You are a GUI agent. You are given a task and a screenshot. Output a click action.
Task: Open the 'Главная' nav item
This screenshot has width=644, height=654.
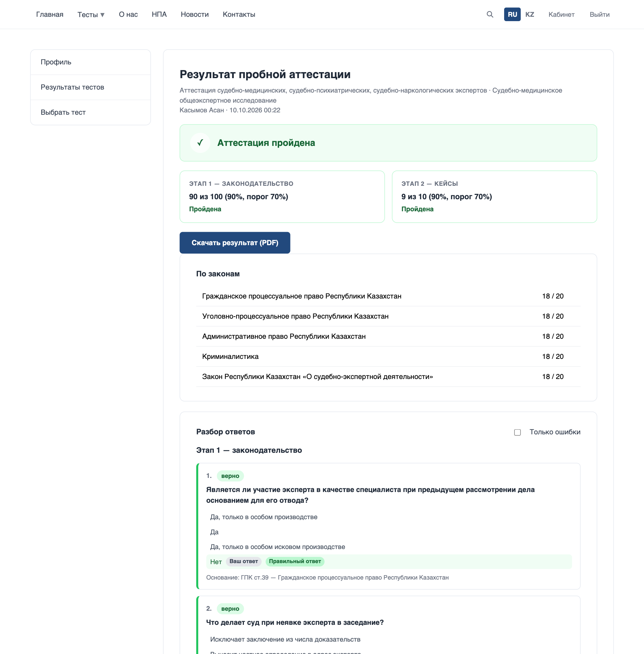(x=50, y=14)
